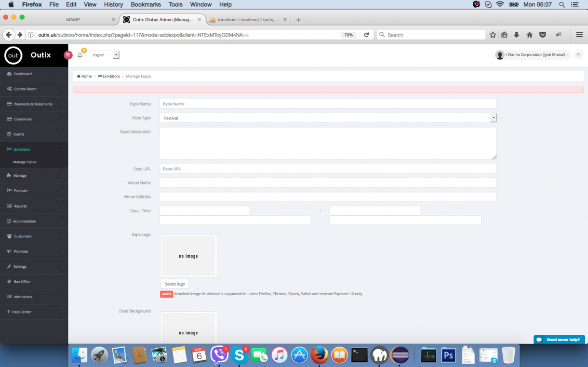Click the Outix logo

coord(13,55)
